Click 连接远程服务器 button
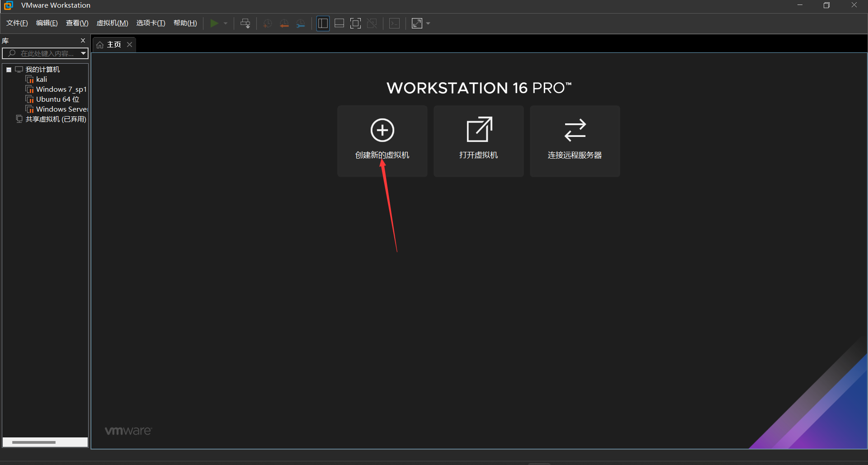The width and height of the screenshot is (868, 465). coord(575,141)
